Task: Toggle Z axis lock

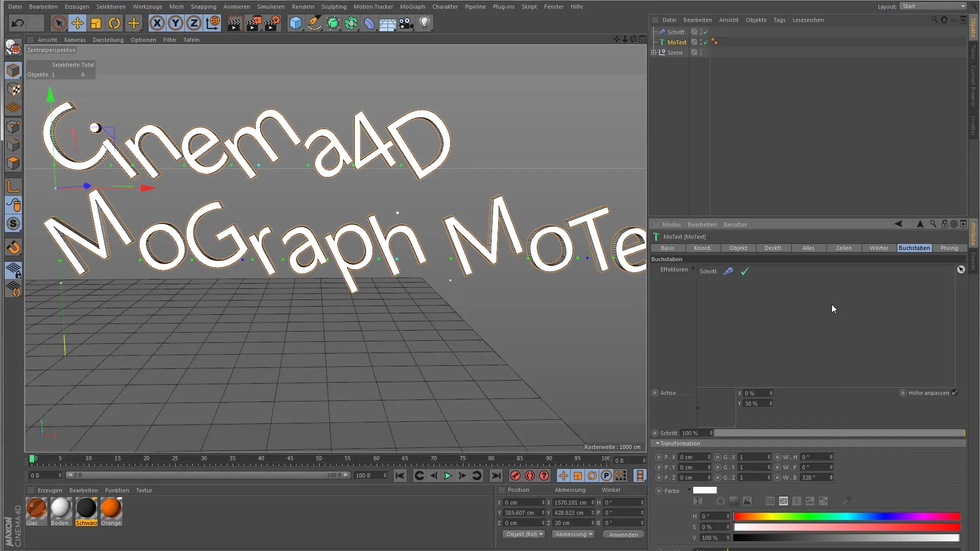Action: coord(194,23)
